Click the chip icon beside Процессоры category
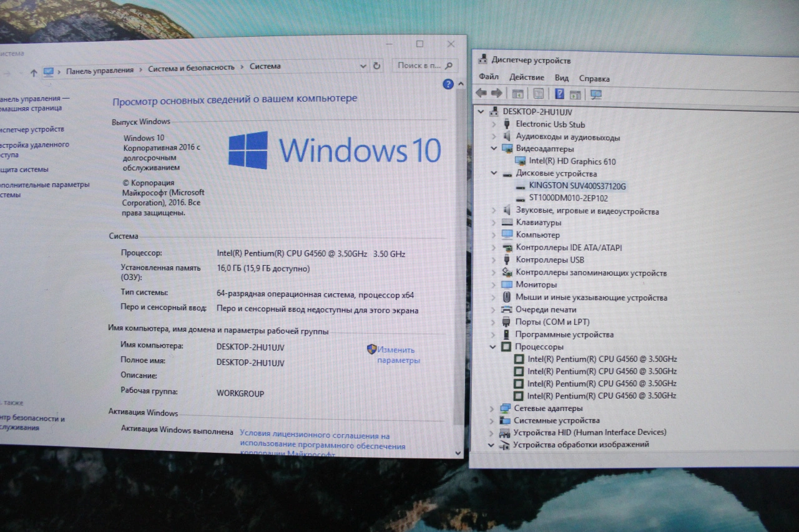Viewport: 799px width, 532px height. click(507, 346)
